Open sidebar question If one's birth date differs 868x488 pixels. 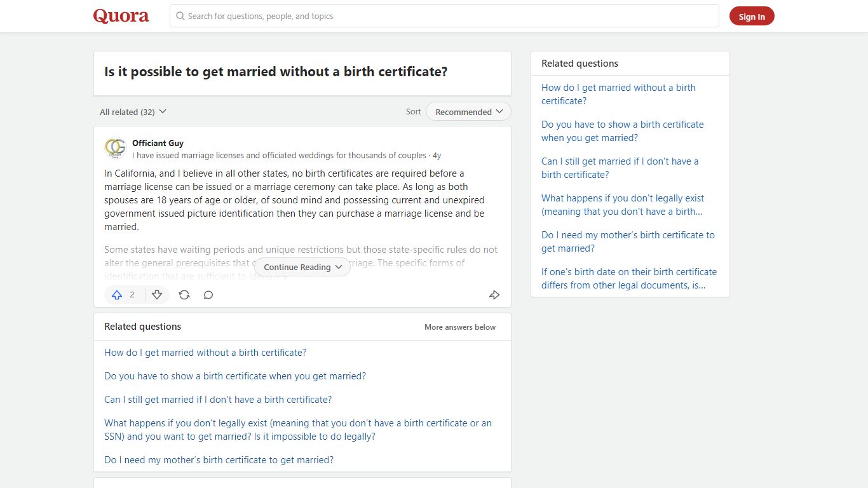tap(629, 278)
